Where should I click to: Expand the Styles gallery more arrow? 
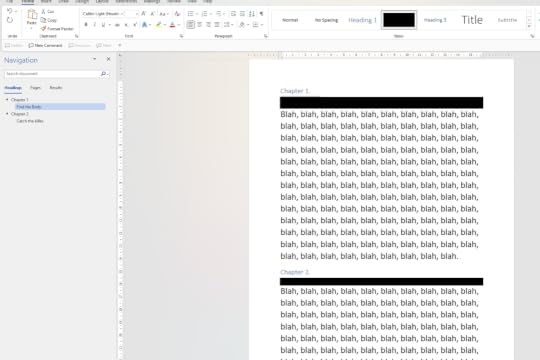[529, 27]
